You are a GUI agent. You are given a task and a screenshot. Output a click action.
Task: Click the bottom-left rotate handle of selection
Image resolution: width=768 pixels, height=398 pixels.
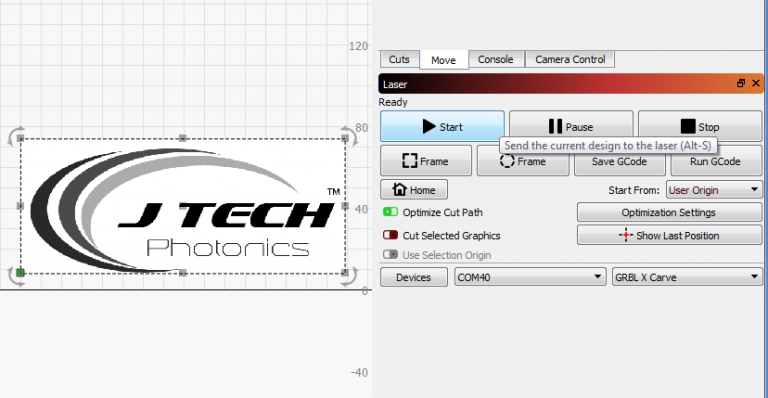(15, 276)
